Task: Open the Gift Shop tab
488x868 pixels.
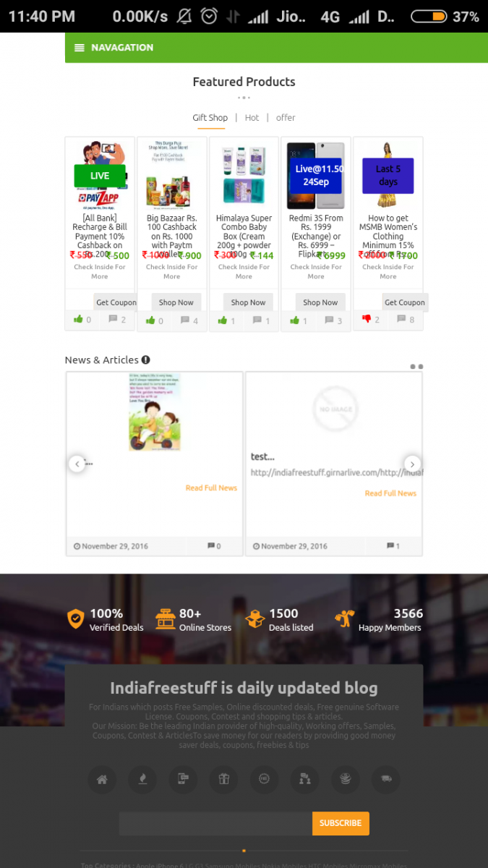Action: pos(210,117)
